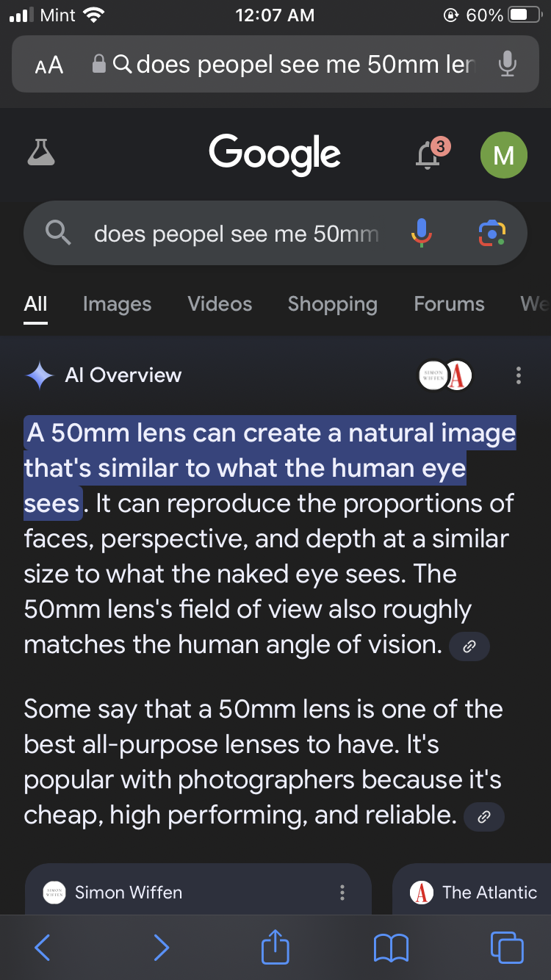Start voice search in Google search box
The height and width of the screenshot is (980, 551).
[x=421, y=233]
